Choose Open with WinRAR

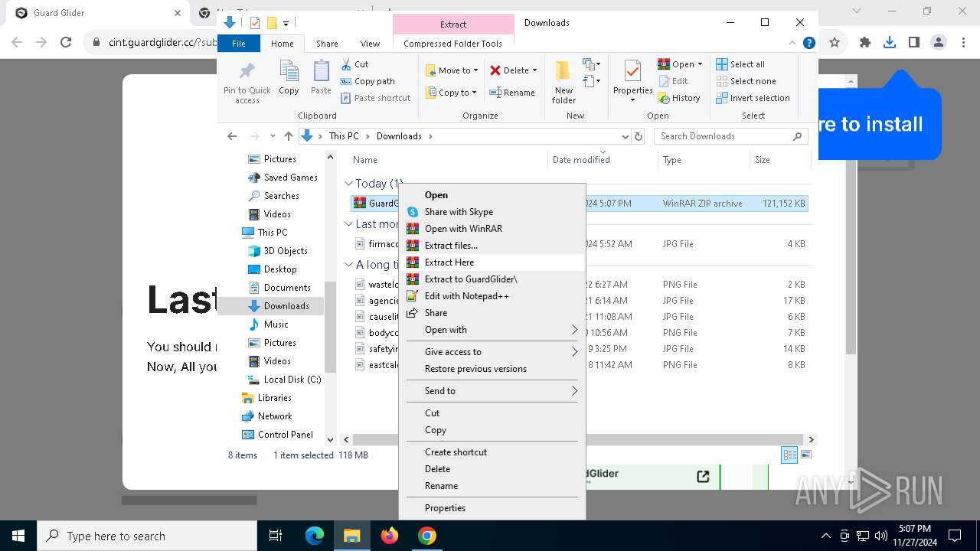pyautogui.click(x=492, y=229)
